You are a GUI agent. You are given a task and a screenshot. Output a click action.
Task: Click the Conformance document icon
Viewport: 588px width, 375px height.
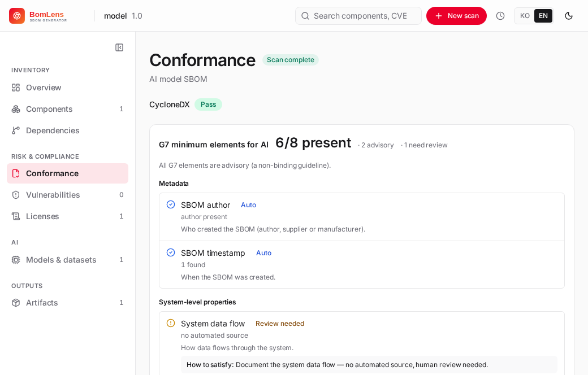[16, 173]
